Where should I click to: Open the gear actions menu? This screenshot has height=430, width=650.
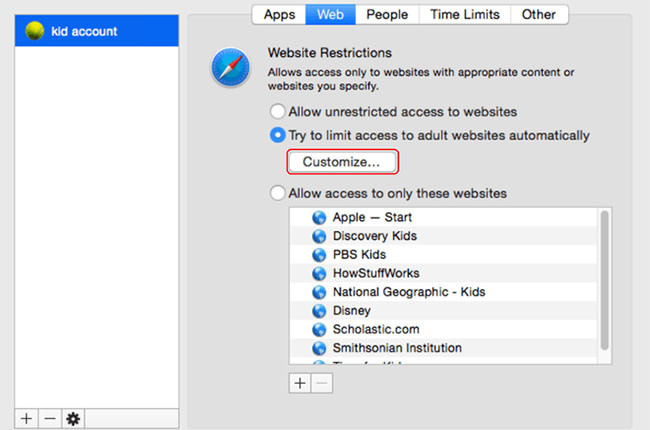click(72, 418)
